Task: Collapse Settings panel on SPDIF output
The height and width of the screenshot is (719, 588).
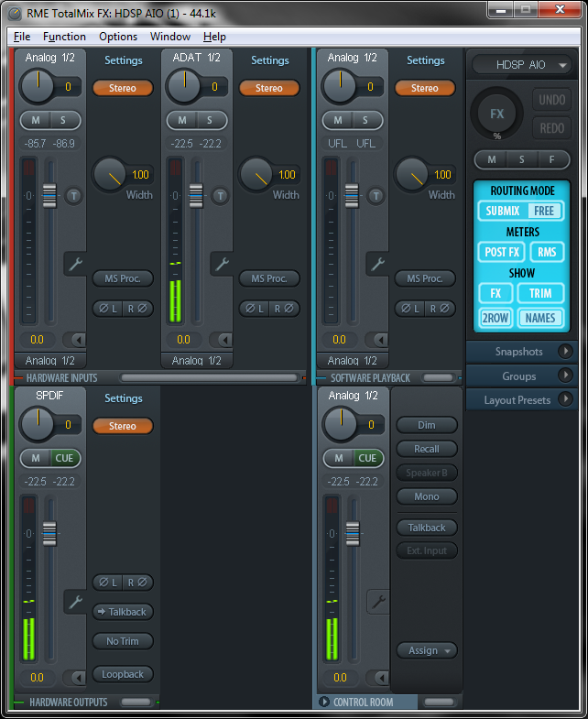Action: (x=124, y=398)
